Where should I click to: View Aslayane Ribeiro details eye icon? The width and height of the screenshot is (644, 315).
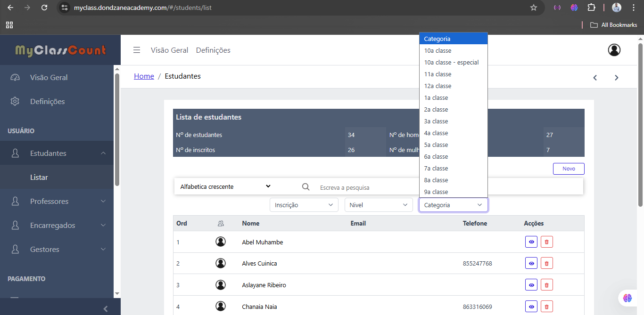point(531,285)
